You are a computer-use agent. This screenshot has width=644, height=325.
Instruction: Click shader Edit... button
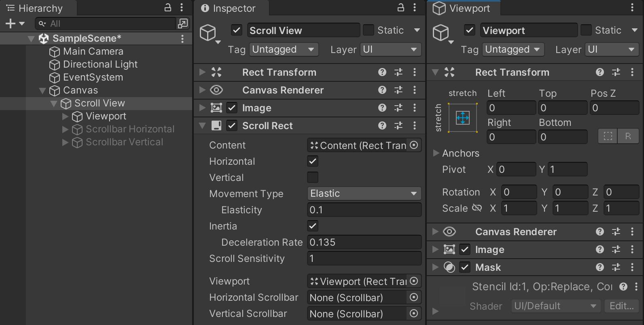point(622,306)
